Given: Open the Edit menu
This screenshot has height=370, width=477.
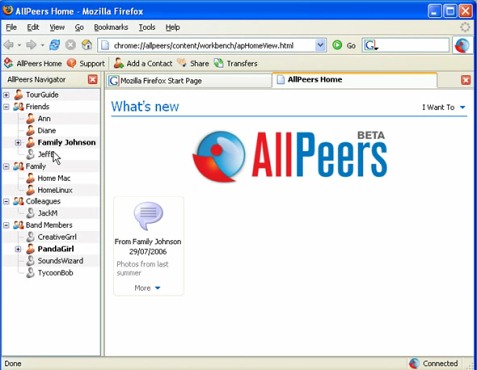Looking at the screenshot, I should pyautogui.click(x=33, y=27).
